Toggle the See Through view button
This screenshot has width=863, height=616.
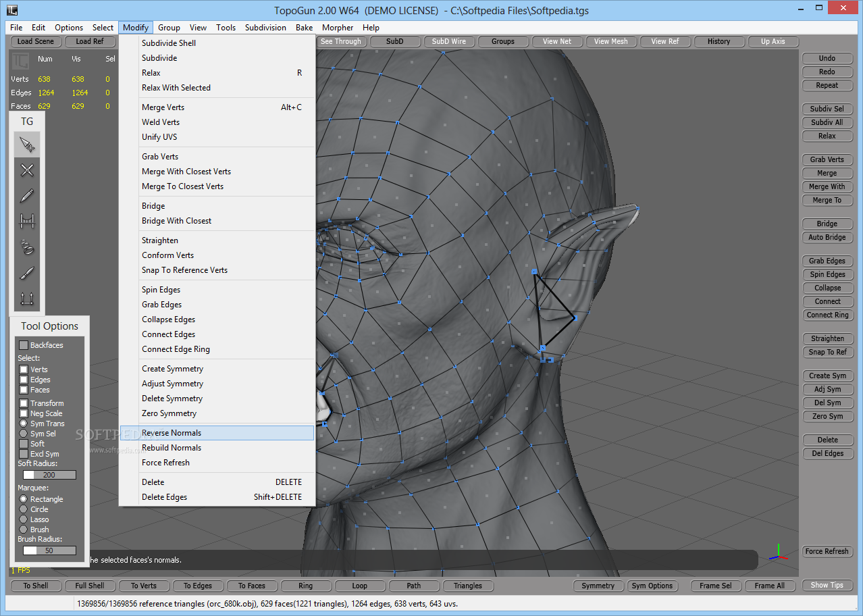click(341, 41)
